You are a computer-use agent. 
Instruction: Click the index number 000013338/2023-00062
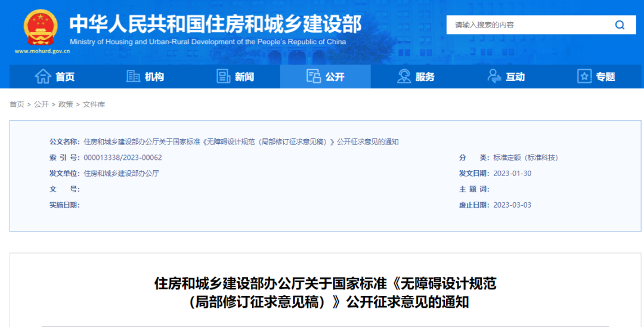point(123,158)
